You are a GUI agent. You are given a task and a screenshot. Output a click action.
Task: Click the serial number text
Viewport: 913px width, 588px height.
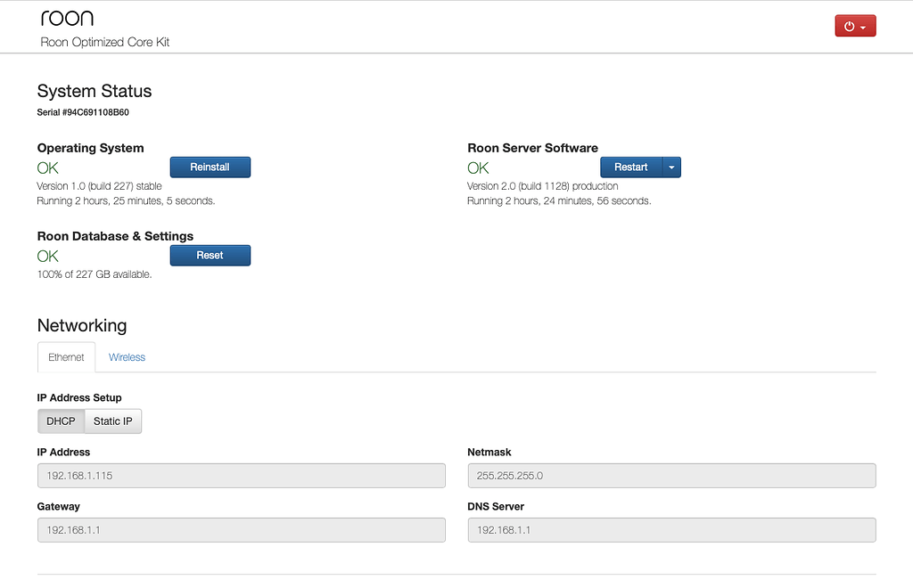point(82,112)
